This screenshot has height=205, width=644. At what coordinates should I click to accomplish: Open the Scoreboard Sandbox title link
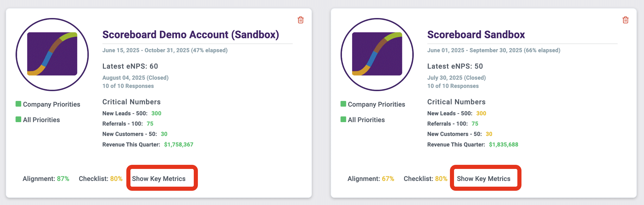coord(476,34)
